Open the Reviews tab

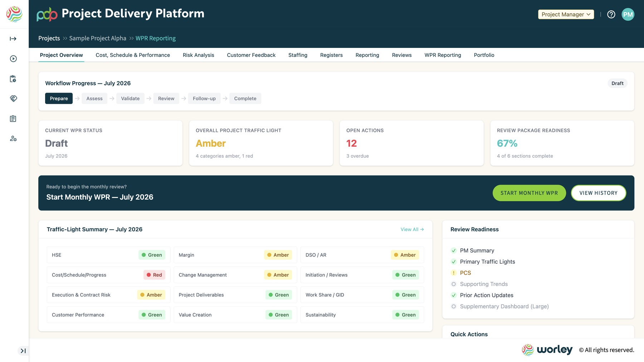point(402,55)
